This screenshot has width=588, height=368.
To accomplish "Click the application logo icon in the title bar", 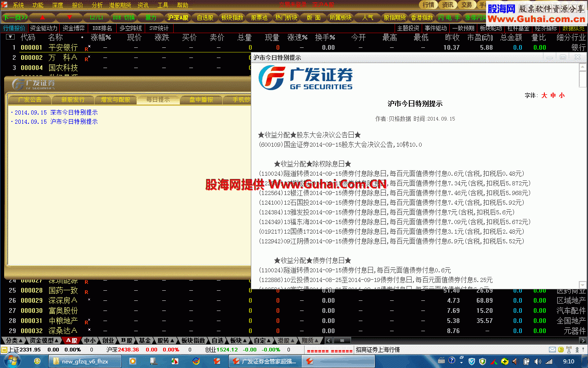I will coord(4,5).
